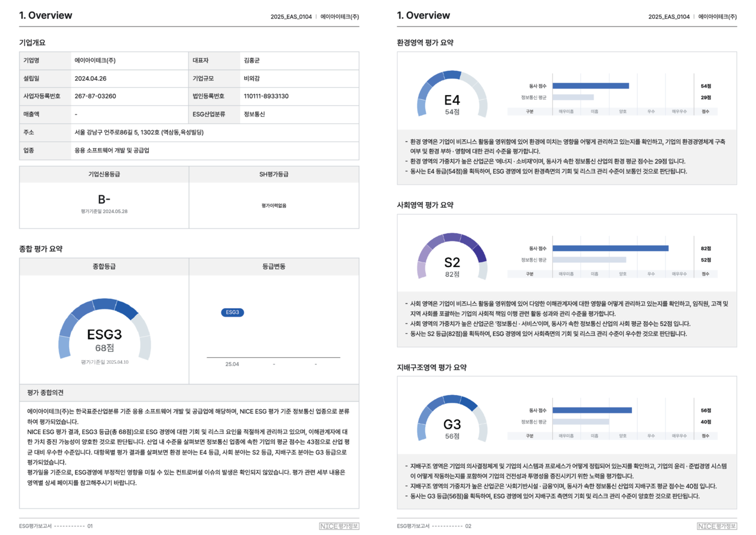This screenshot has height=535, width=756.
Task: Select the 82점 score beside the bar chart
Action: tap(706, 249)
